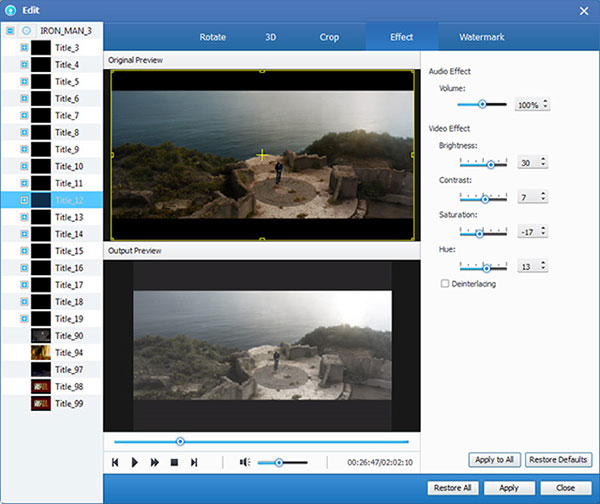This screenshot has width=600, height=504.
Task: Click the video seek bar handle
Action: tap(180, 442)
